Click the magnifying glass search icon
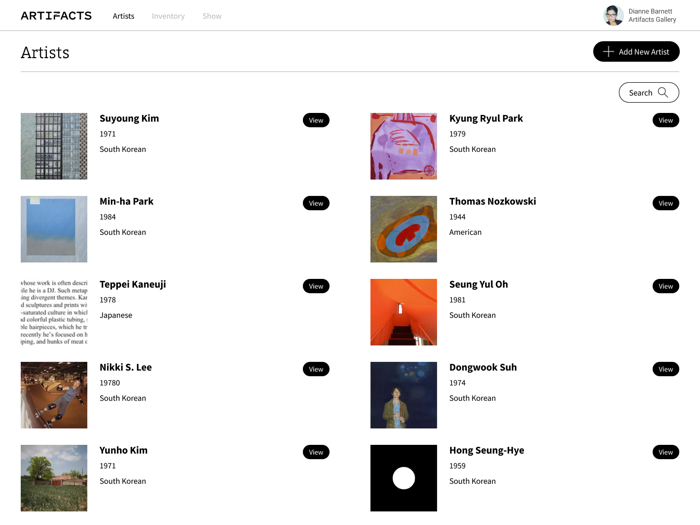700x525 pixels. click(663, 93)
